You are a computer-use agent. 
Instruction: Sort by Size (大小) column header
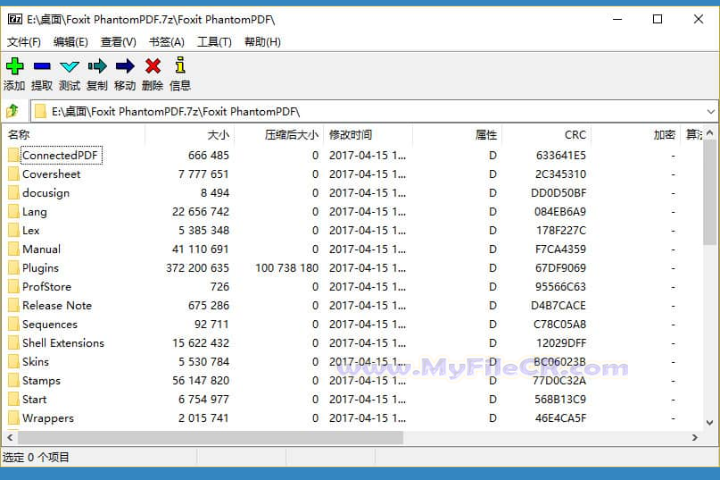[x=189, y=135]
